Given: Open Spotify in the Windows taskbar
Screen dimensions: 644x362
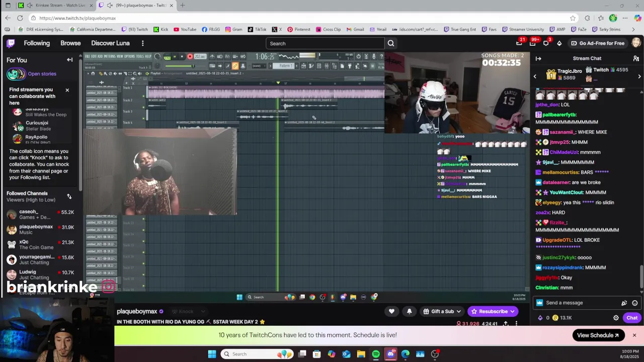Looking at the screenshot, I should [x=376, y=354].
